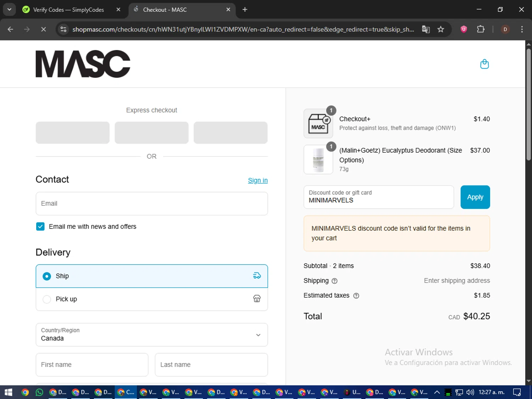Open the tab search dropdown arrow

pos(9,10)
